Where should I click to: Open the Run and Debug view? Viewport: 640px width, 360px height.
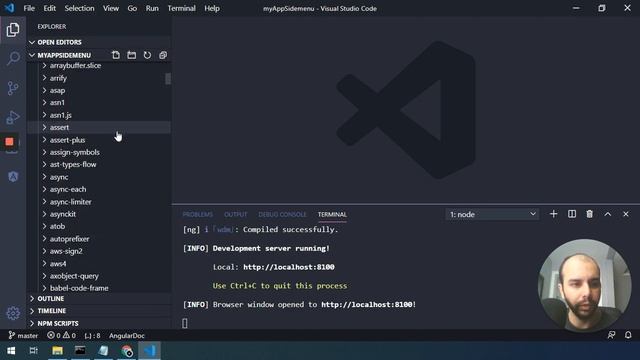coord(13,117)
